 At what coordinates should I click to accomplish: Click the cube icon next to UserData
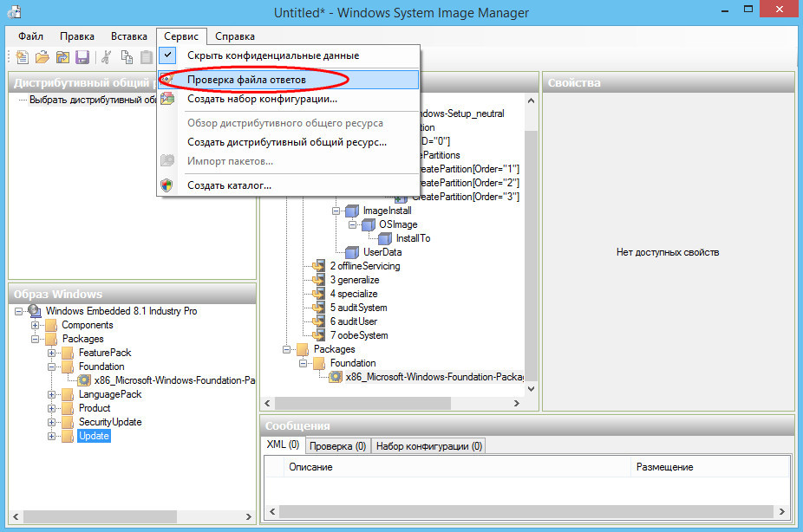coord(352,252)
